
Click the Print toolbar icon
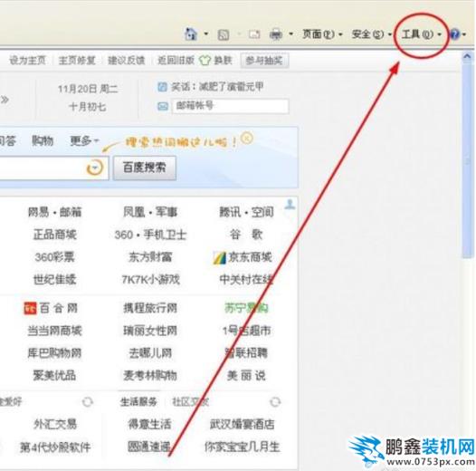(276, 34)
